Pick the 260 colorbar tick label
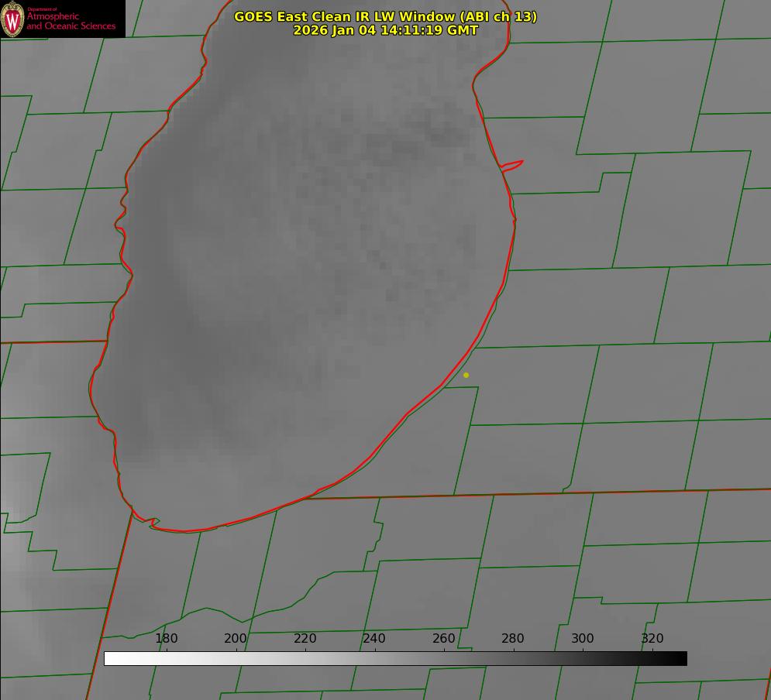 (444, 639)
